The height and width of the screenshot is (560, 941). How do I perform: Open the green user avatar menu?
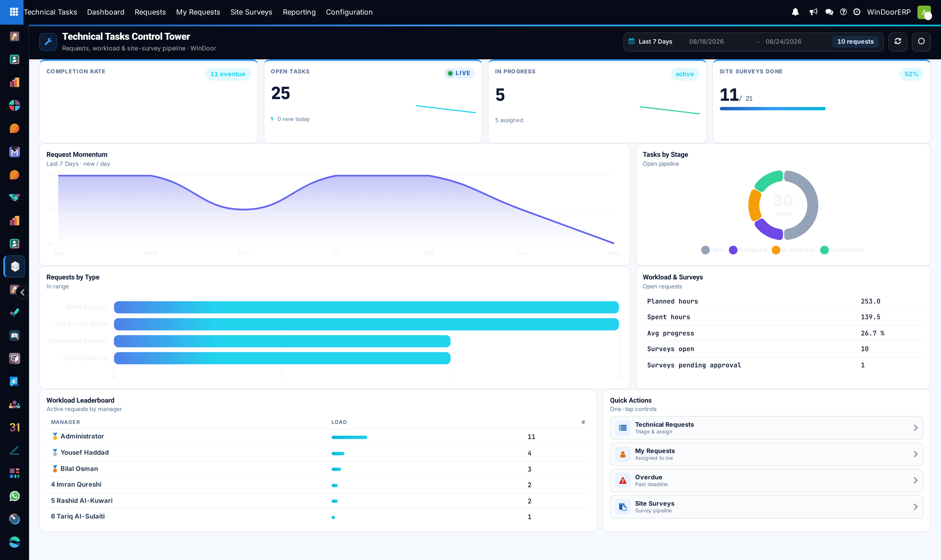click(924, 12)
